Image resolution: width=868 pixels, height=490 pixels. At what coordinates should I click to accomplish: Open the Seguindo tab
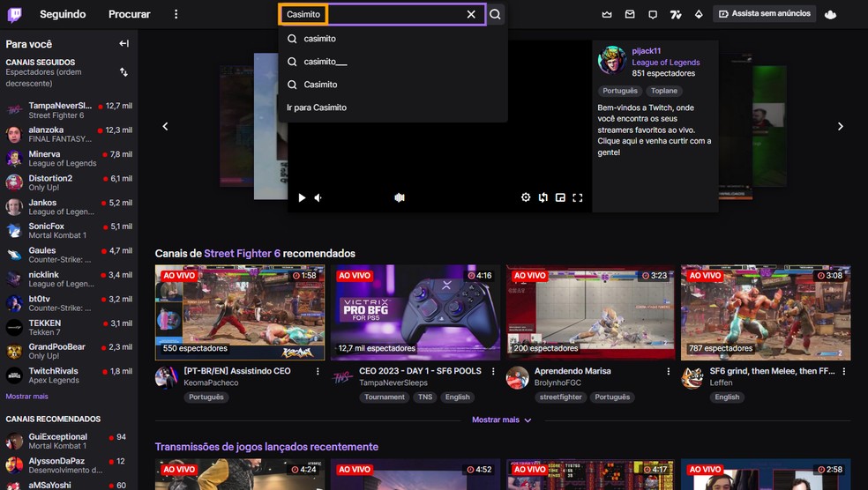coord(63,14)
